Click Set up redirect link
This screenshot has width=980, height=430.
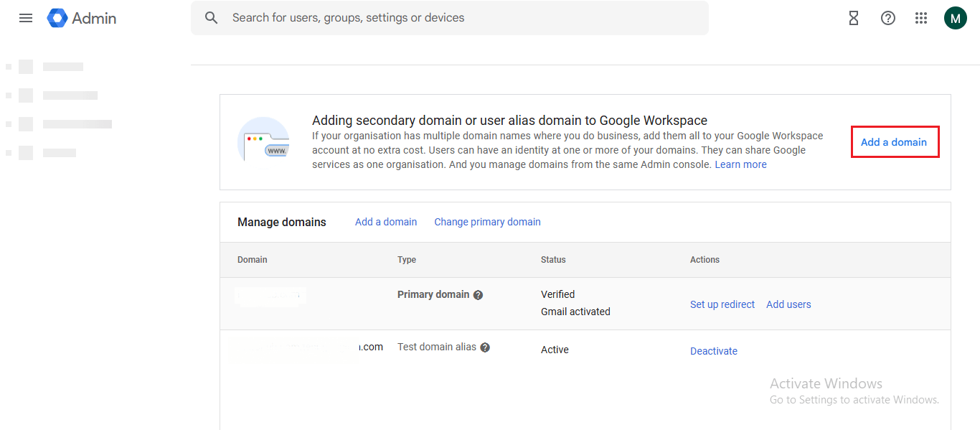722,304
